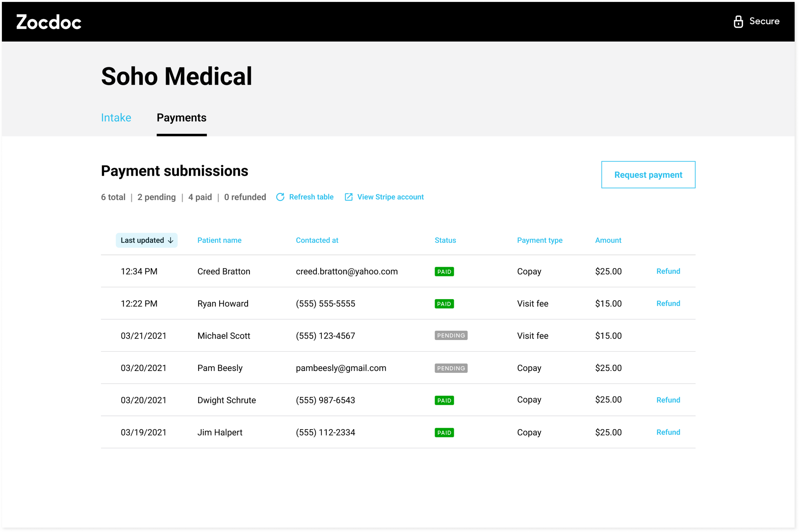
Task: Refund Jim Halpert's copay
Action: 668,432
